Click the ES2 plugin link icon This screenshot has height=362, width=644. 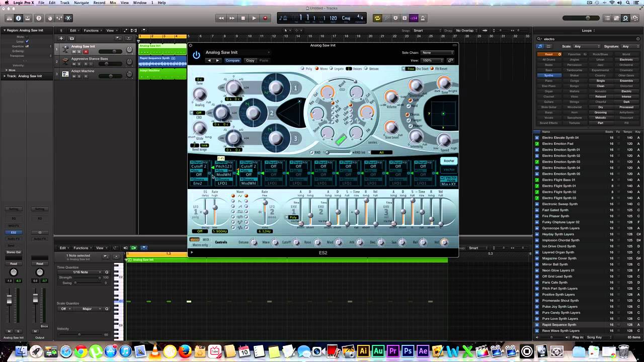(450, 60)
